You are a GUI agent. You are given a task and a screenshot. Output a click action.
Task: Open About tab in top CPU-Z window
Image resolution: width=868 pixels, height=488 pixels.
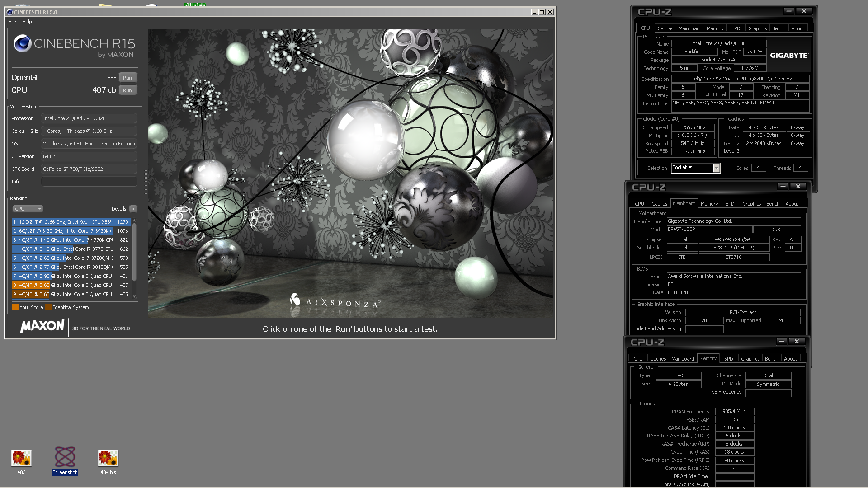coord(797,28)
